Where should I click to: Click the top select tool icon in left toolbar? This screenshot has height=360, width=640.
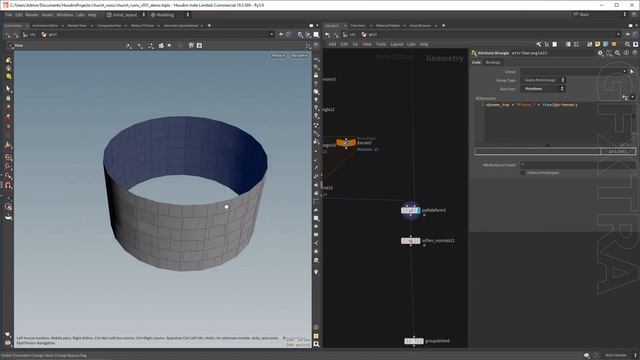tap(8, 60)
